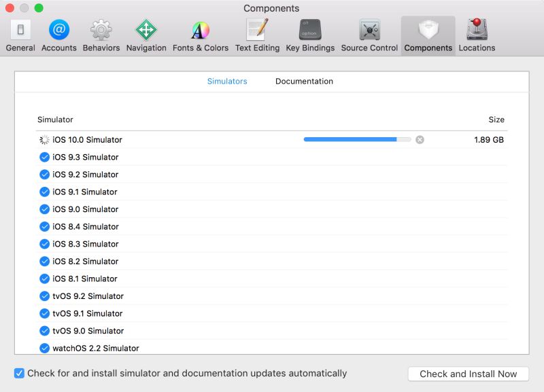Open the Locations preferences pane
The height and width of the screenshot is (392, 544).
pos(477,35)
